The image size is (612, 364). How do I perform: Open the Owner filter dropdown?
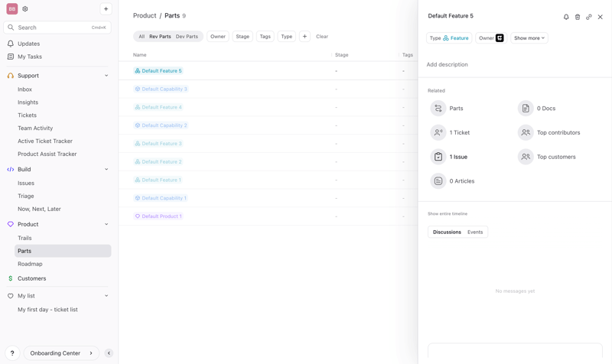pyautogui.click(x=218, y=36)
